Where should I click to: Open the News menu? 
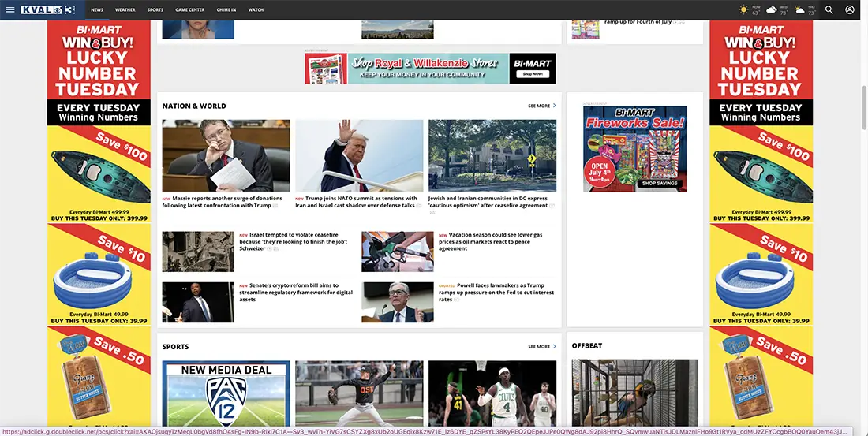point(97,10)
